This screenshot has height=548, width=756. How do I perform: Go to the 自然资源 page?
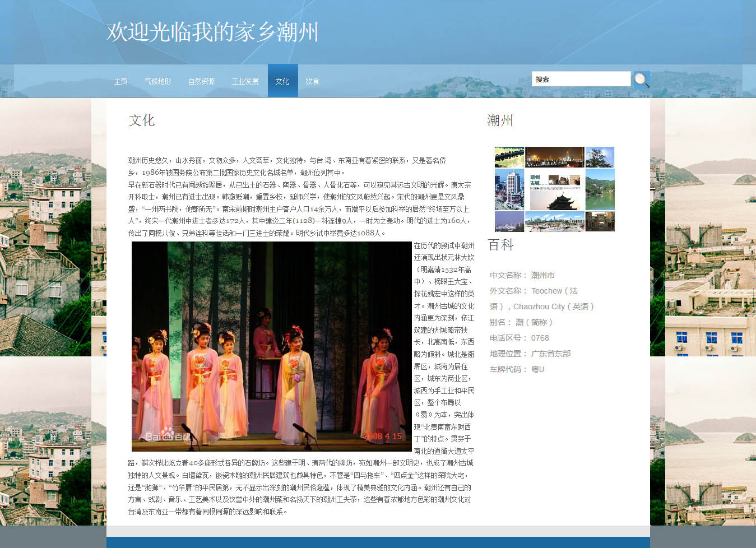coord(201,81)
